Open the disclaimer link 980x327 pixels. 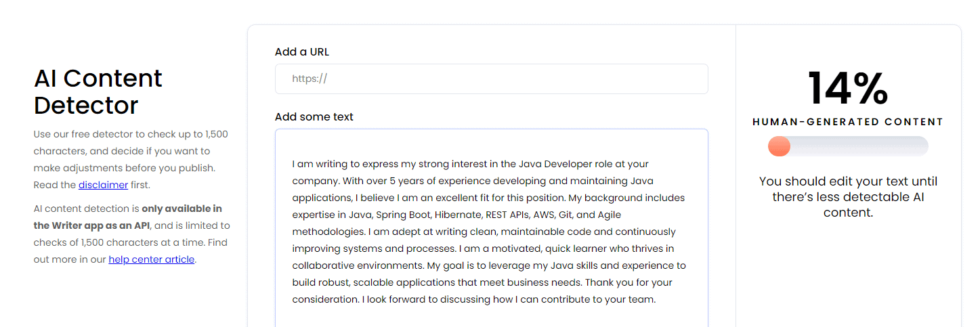[x=103, y=185]
